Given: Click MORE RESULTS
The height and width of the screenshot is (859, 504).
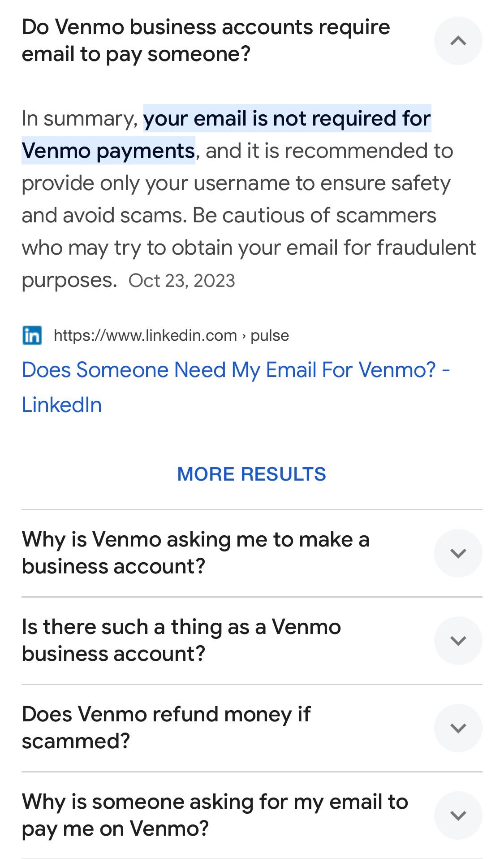Looking at the screenshot, I should point(252,474).
